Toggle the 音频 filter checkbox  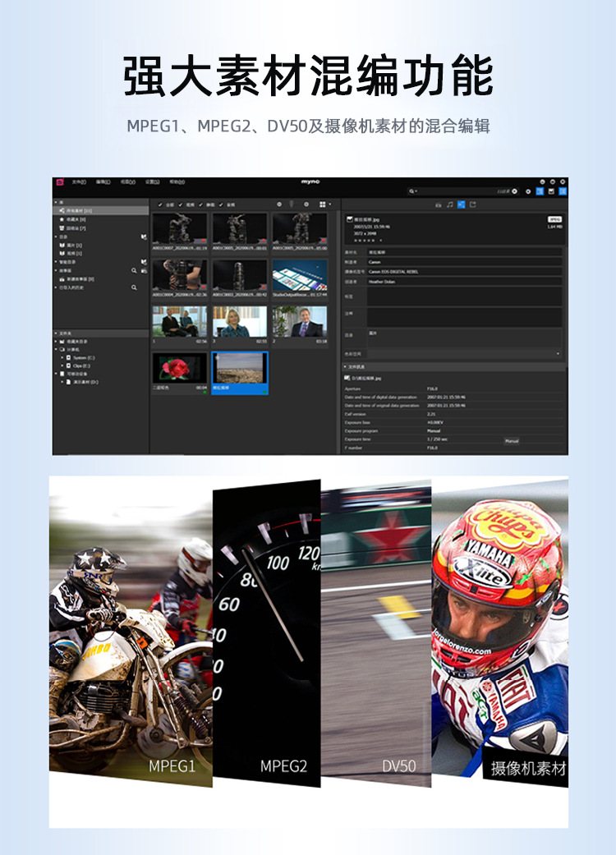pos(221,205)
